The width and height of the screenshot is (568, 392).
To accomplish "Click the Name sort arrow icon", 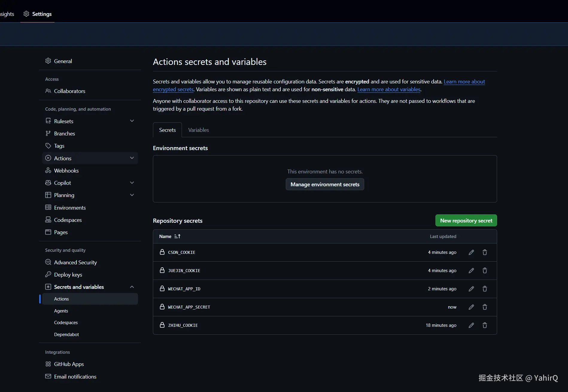I will click(x=177, y=236).
